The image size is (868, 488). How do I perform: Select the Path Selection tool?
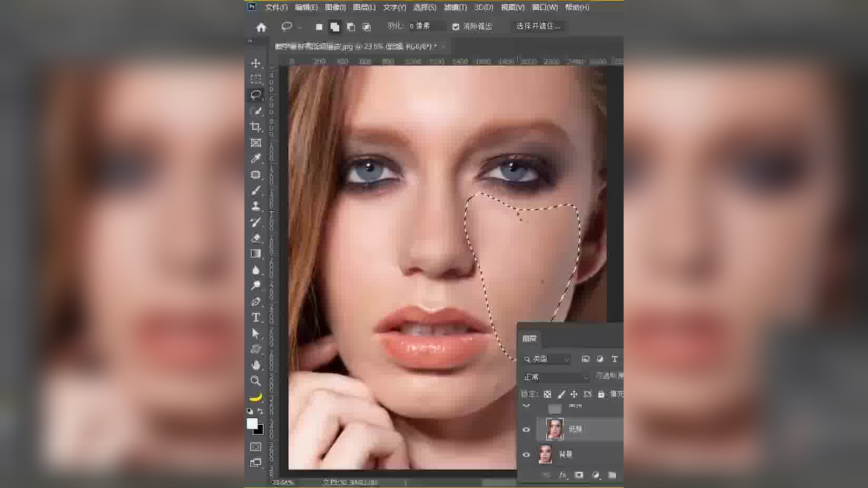click(255, 333)
